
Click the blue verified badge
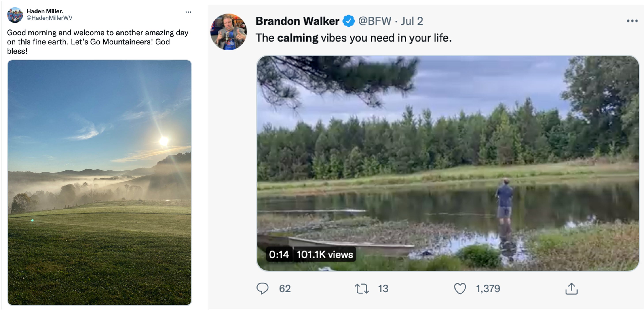tap(348, 21)
